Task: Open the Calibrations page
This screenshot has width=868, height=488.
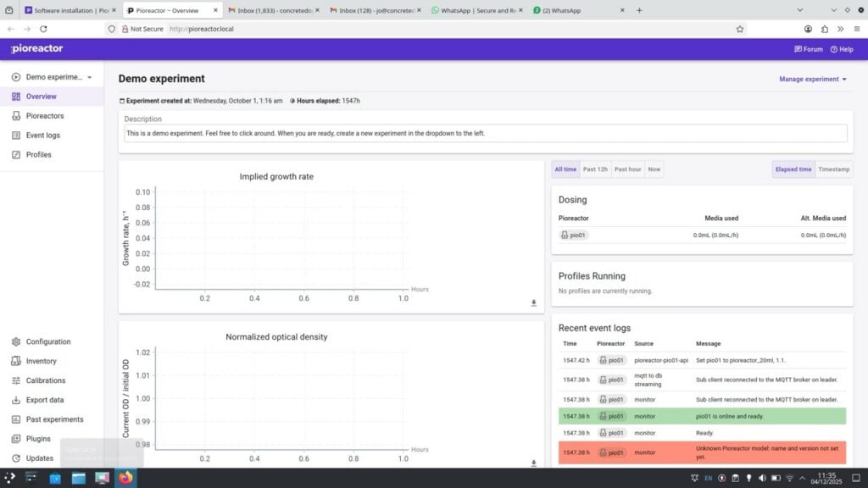Action: click(45, 380)
